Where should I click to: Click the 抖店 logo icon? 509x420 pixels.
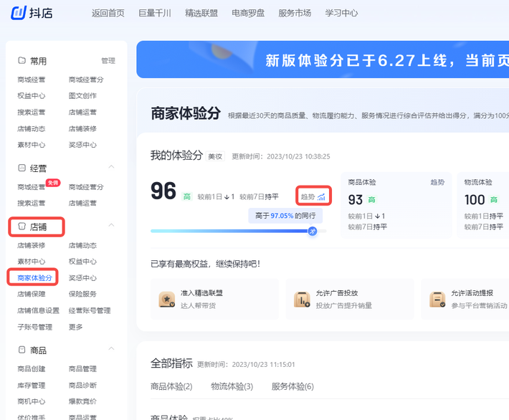pyautogui.click(x=19, y=13)
